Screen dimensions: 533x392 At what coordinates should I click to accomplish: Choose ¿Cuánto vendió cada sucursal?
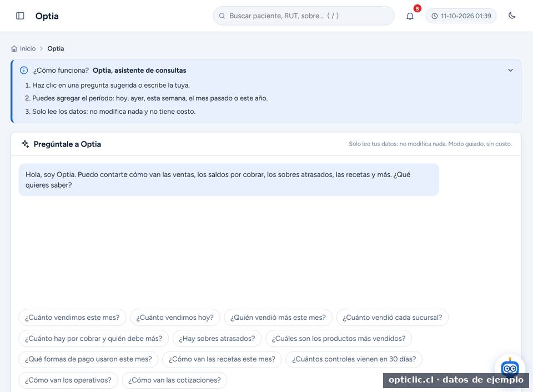[x=393, y=317]
